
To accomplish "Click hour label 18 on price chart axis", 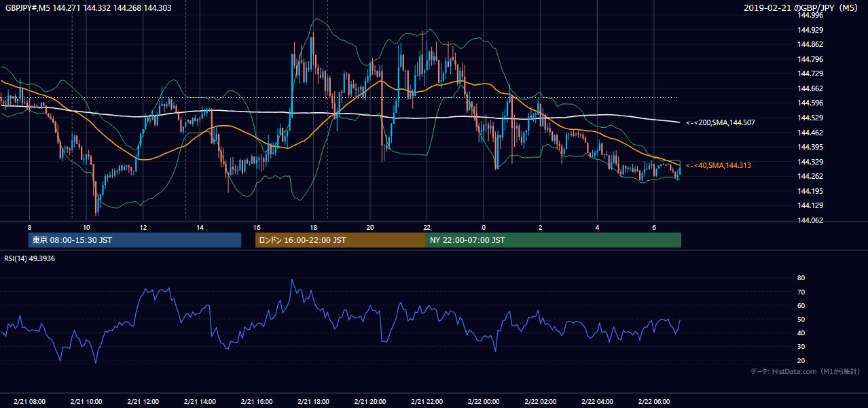I will (313, 227).
